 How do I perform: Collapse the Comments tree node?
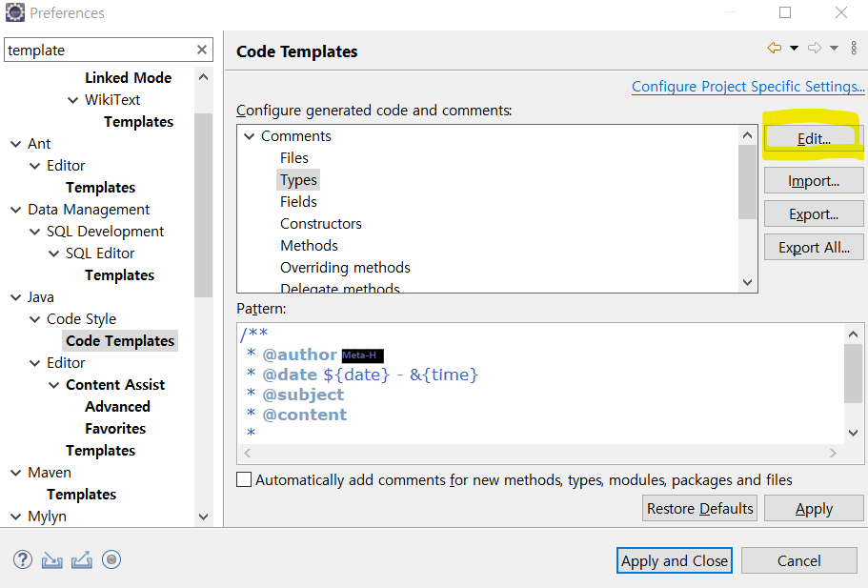pyautogui.click(x=250, y=136)
